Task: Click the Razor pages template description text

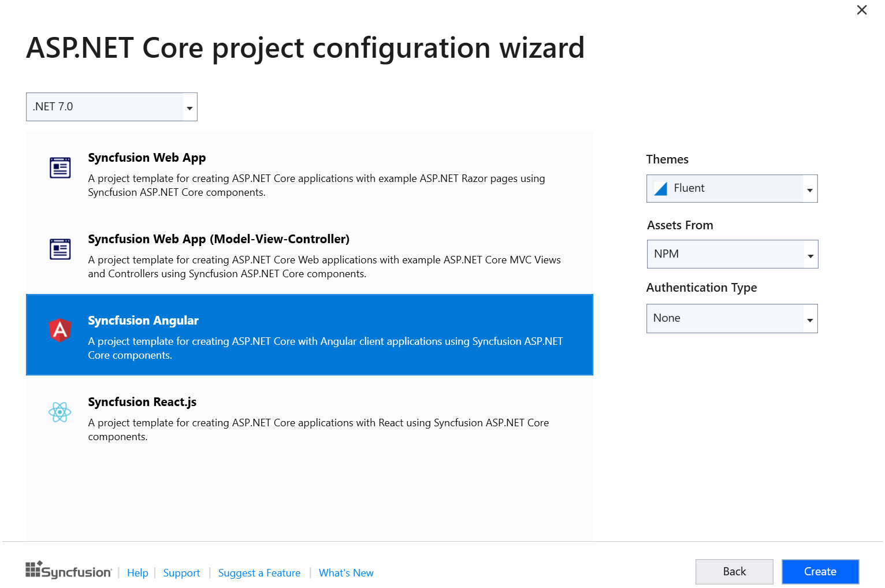Action: 317,185
